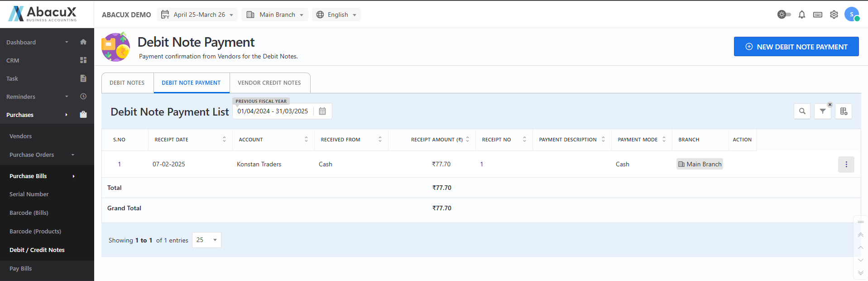868x281 pixels.
Task: Click the search icon above table
Action: (x=802, y=111)
